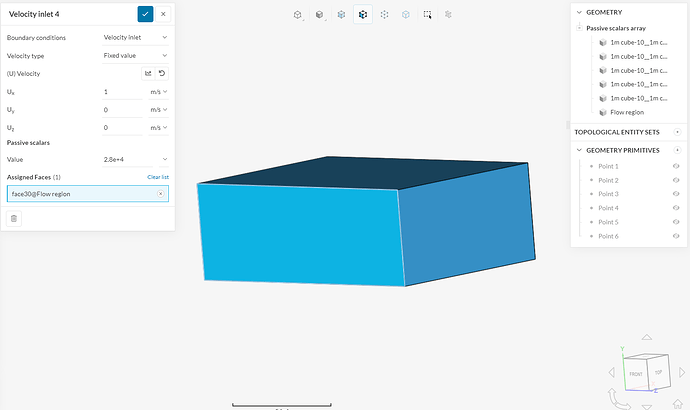Pick the medium blue right face of box
690x410 pixels.
466,224
